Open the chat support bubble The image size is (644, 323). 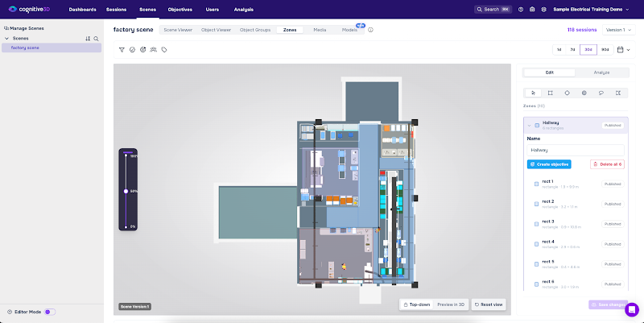pyautogui.click(x=632, y=309)
